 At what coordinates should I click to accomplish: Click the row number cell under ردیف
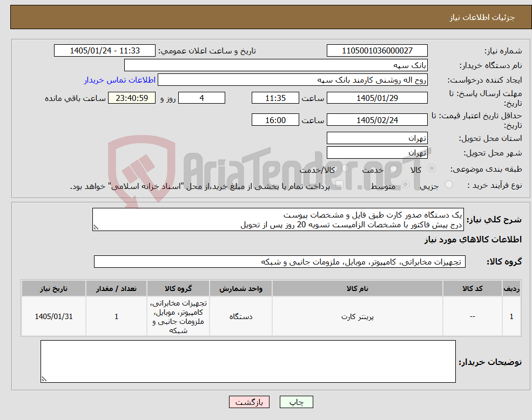point(511,316)
